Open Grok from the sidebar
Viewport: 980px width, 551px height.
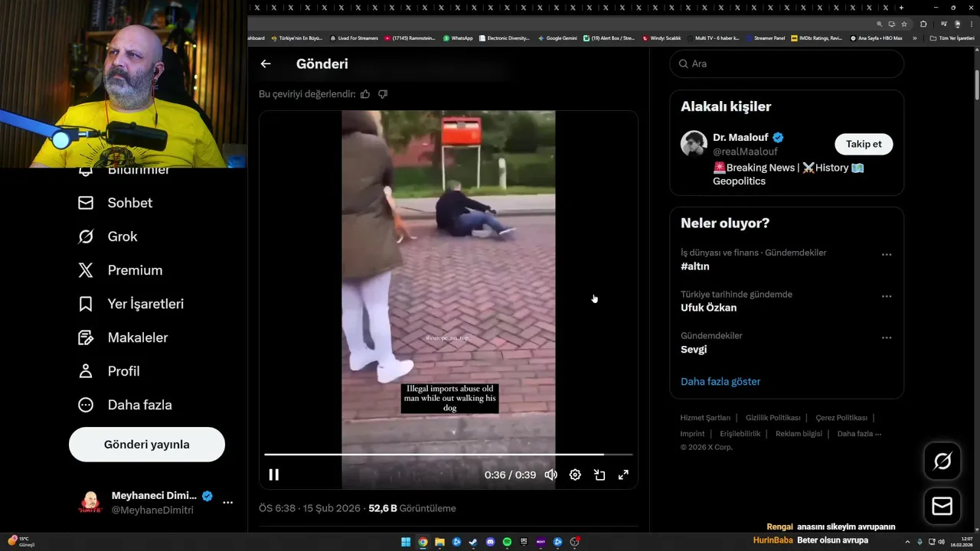pyautogui.click(x=107, y=236)
